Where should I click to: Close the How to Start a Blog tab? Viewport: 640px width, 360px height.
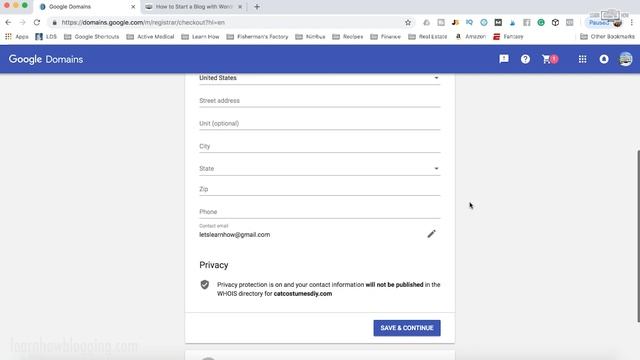click(x=240, y=7)
